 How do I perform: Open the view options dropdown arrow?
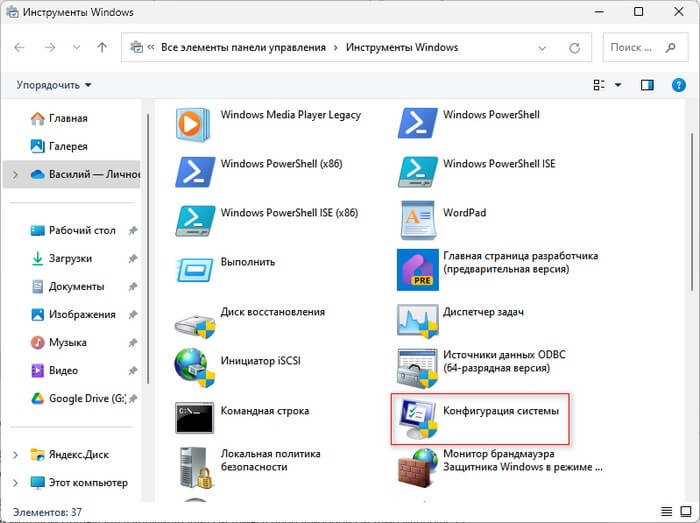click(618, 85)
